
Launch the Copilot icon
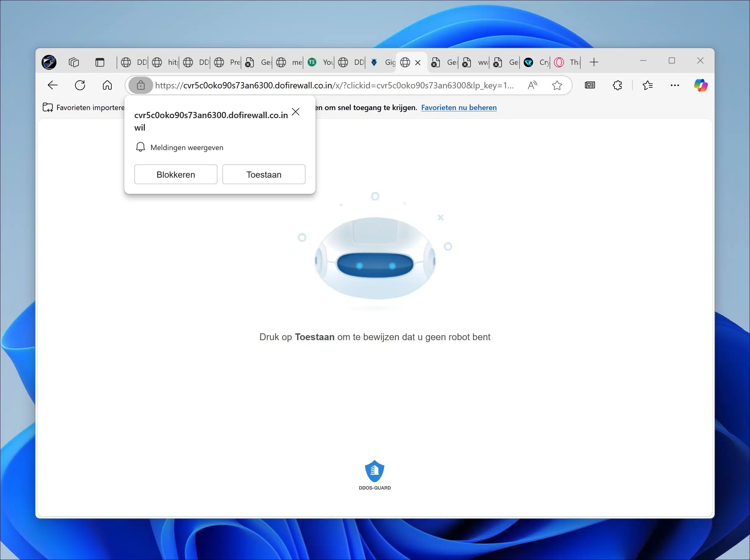700,85
